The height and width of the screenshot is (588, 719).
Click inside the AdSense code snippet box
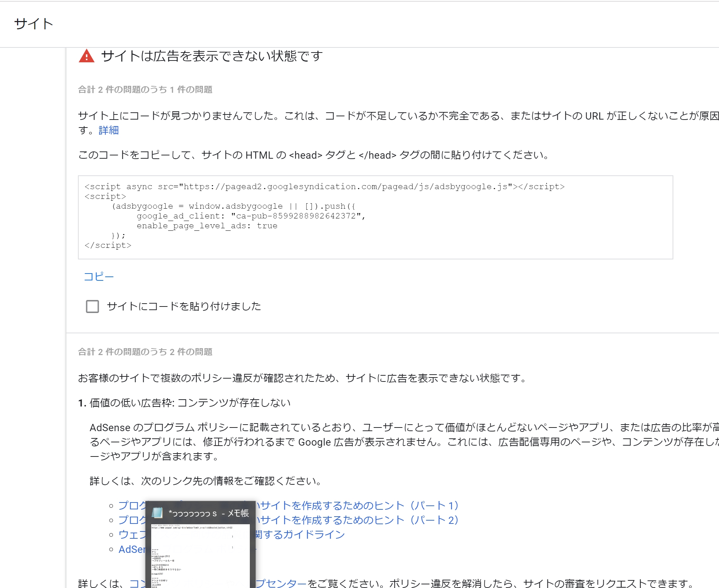tap(375, 217)
